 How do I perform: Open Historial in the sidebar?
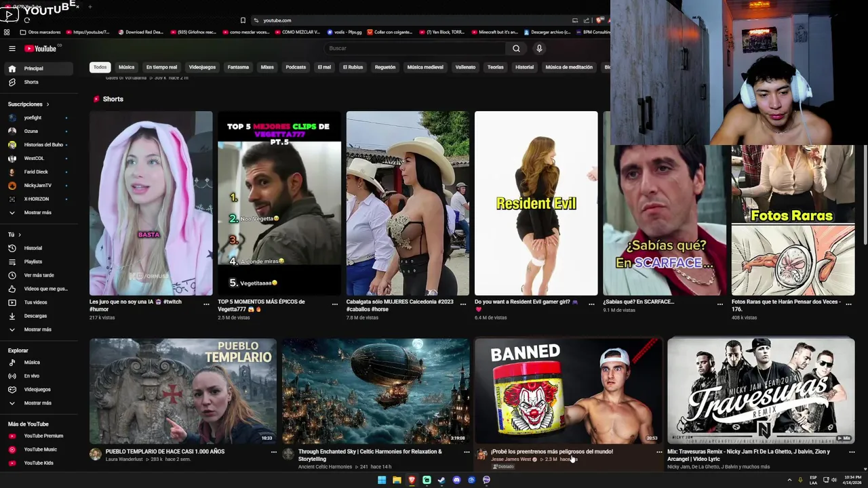click(x=37, y=248)
